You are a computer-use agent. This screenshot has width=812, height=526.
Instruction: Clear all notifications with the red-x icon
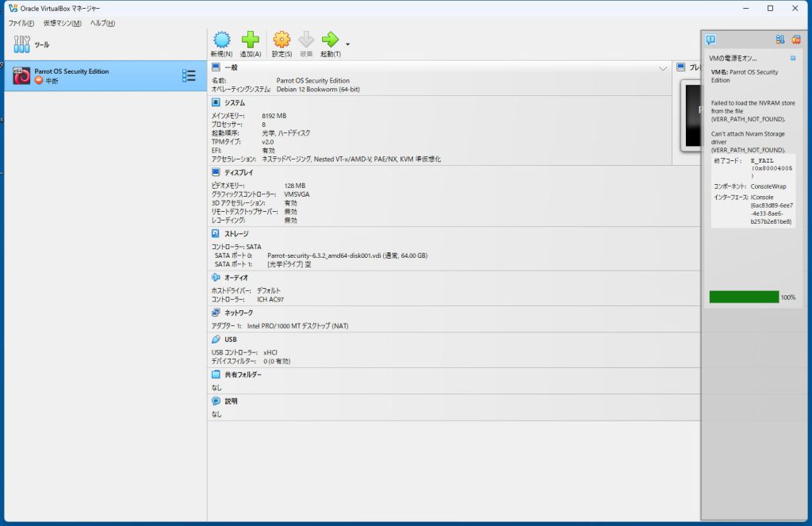(796, 40)
